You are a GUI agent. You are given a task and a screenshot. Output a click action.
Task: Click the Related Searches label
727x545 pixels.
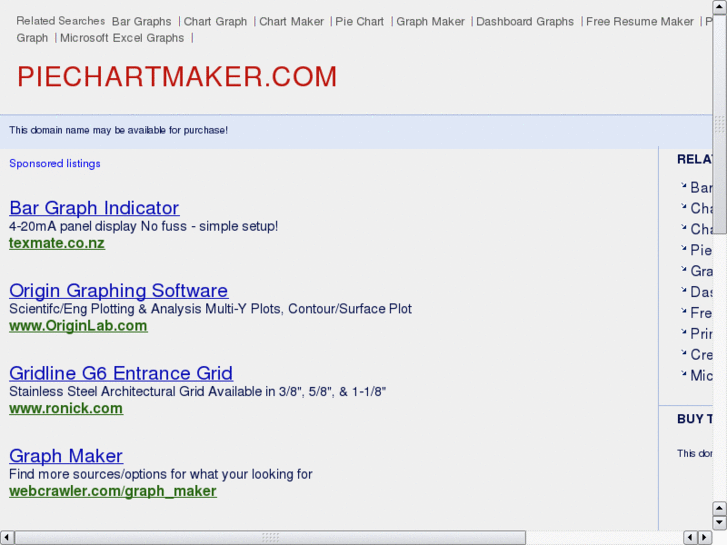(x=61, y=21)
